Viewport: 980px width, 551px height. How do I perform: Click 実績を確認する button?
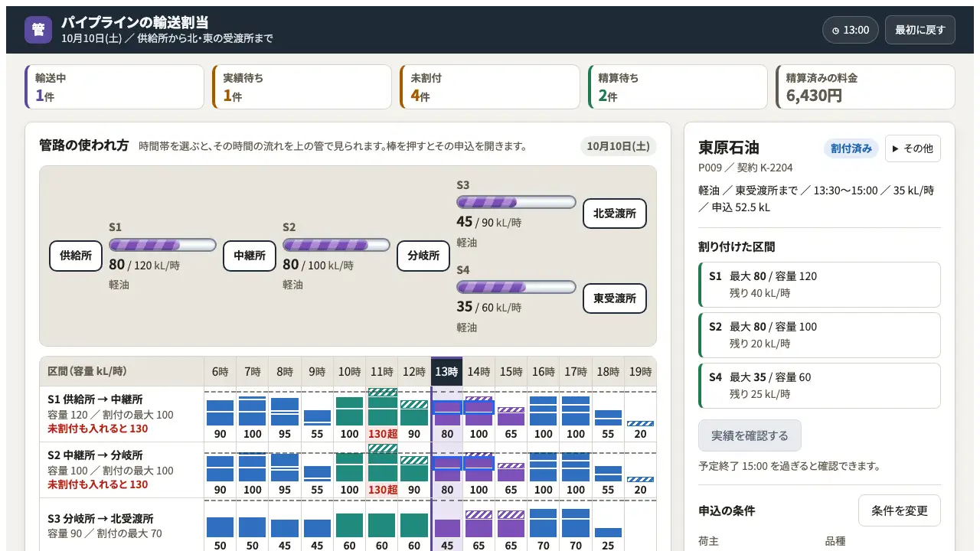750,435
